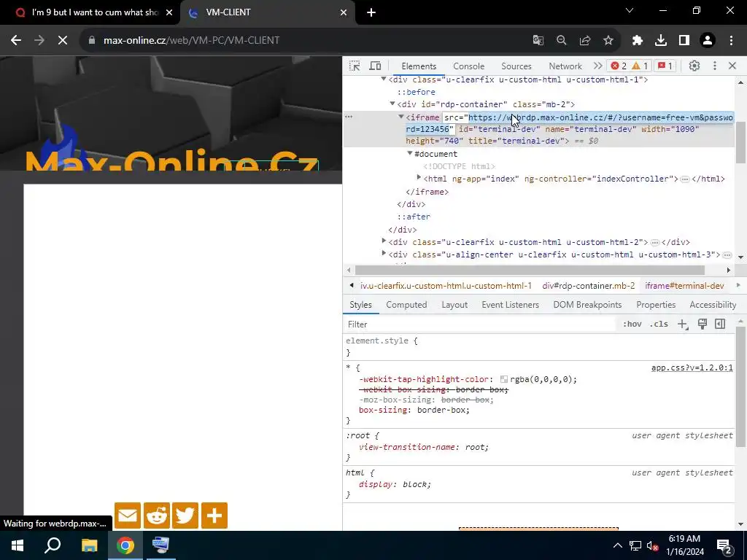Click the Styles Filter input field
Viewport: 747px width, 560px height.
click(x=479, y=324)
